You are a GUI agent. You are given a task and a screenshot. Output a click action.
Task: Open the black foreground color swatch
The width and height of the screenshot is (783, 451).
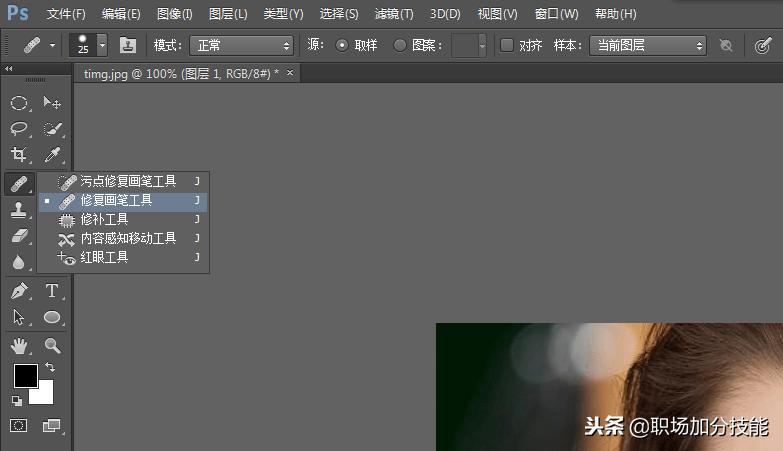click(25, 376)
